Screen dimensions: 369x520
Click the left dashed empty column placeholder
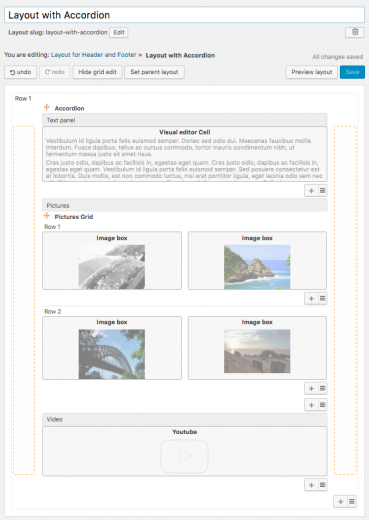point(24,300)
